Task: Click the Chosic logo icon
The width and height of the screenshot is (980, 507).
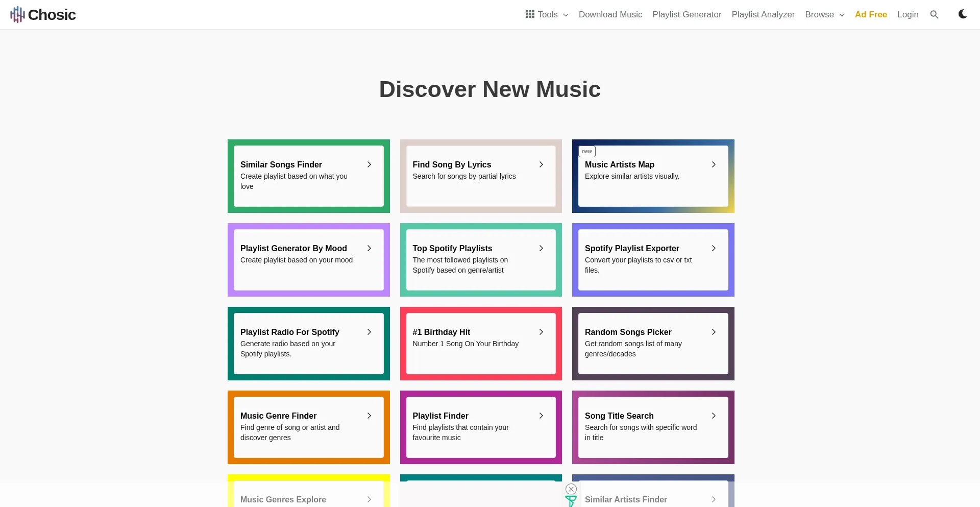Action: pos(17,14)
